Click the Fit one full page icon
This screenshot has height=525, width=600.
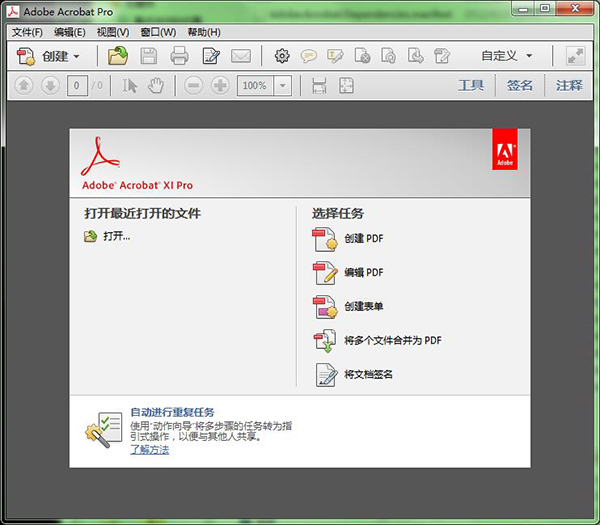[346, 85]
